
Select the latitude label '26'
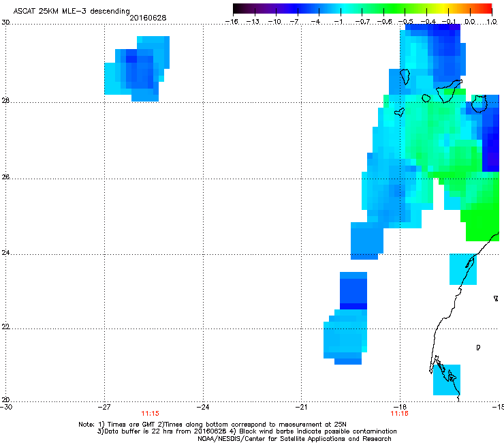tap(5, 177)
